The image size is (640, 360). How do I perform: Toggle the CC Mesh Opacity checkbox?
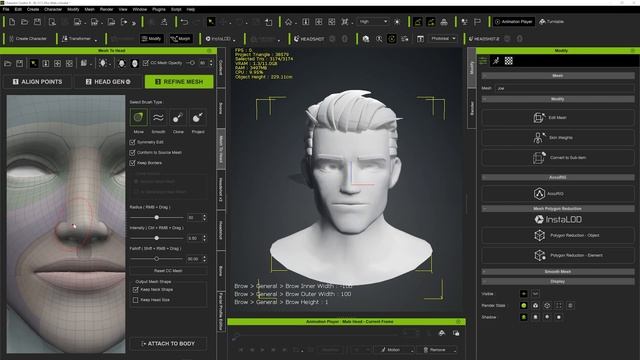(x=146, y=63)
